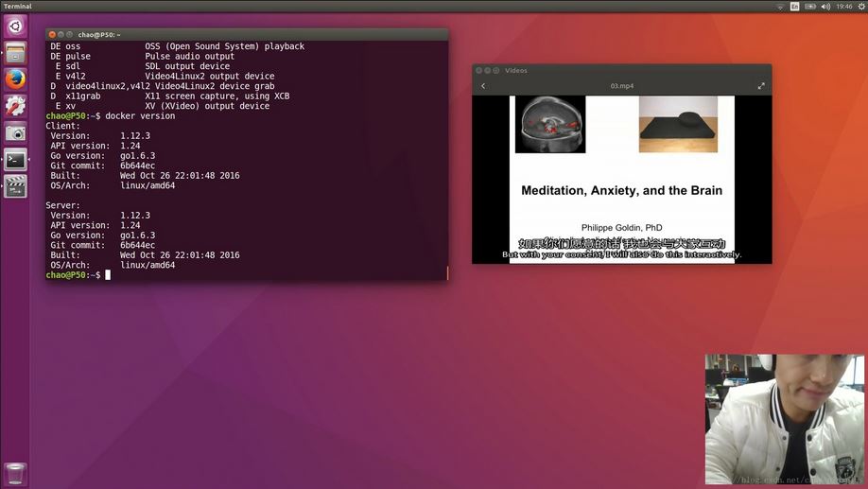Screen dimensions: 868x489
Task: Open the sound volume indicator
Action: coord(825,6)
